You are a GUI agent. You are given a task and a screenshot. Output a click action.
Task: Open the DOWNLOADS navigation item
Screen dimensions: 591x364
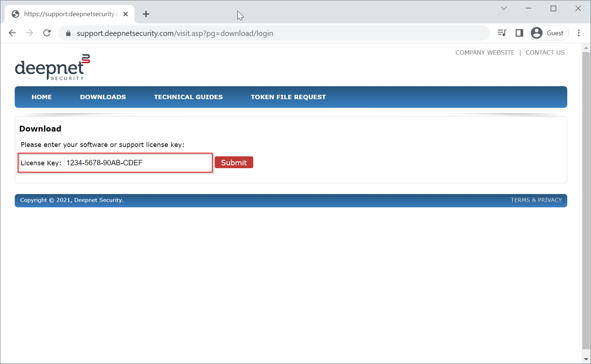click(103, 97)
